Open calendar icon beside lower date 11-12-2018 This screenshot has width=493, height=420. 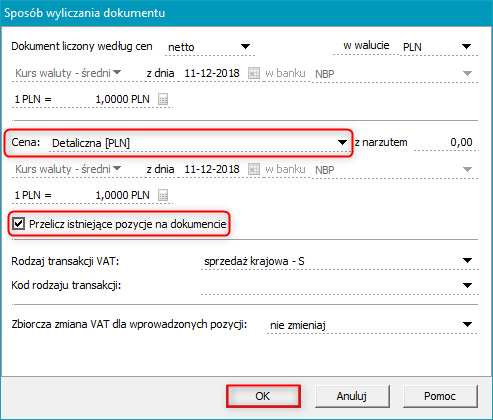click(x=254, y=169)
